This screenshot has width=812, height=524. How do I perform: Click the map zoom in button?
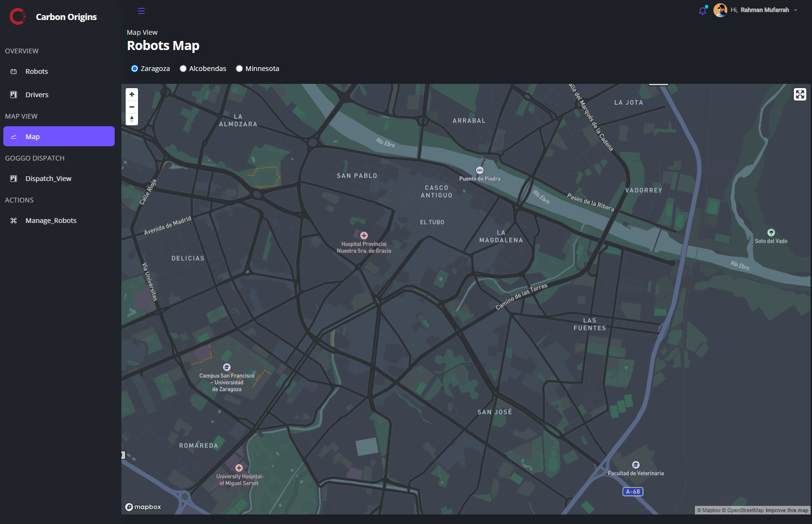pos(132,94)
